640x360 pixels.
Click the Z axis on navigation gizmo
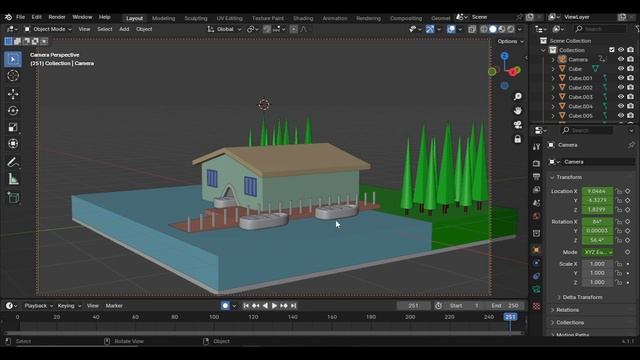[504, 56]
